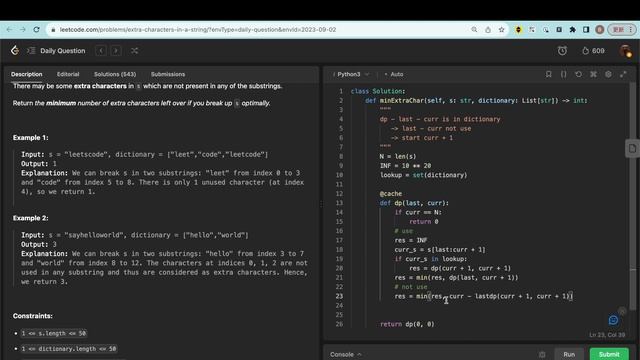Open the problem list sidebar icon

(31, 51)
